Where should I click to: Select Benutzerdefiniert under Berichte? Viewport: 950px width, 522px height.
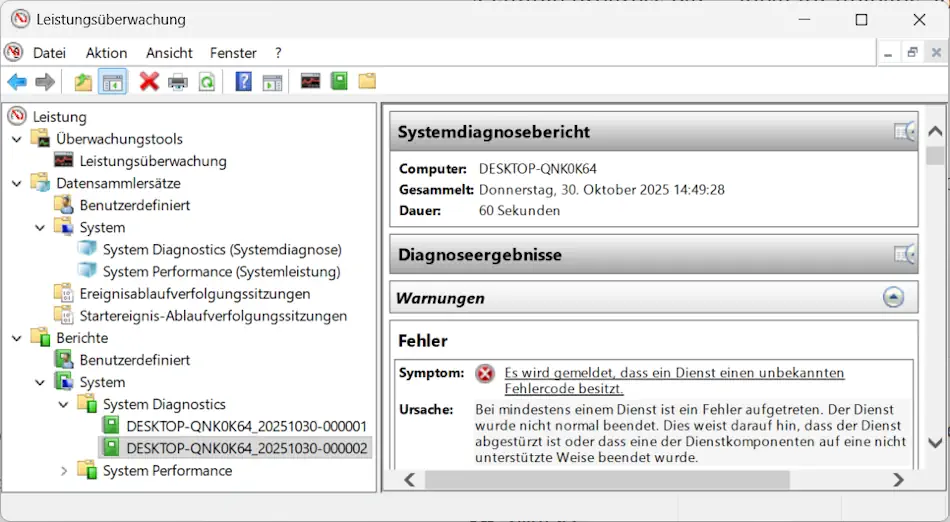tap(135, 360)
